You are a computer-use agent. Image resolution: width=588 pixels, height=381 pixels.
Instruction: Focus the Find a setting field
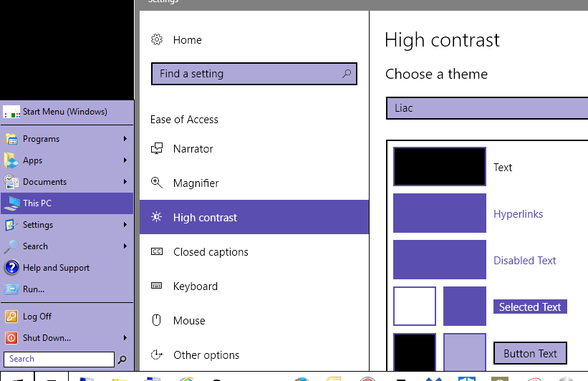(x=254, y=74)
